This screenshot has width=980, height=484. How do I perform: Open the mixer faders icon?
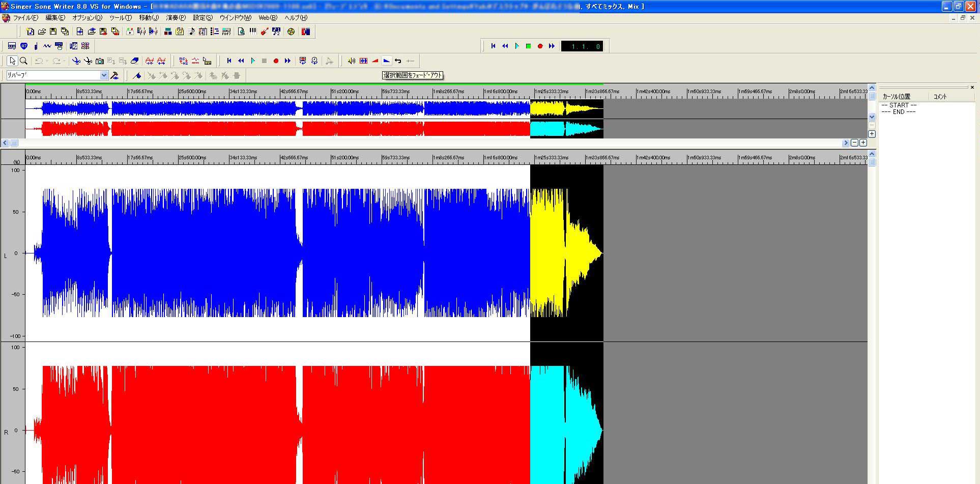tap(141, 32)
